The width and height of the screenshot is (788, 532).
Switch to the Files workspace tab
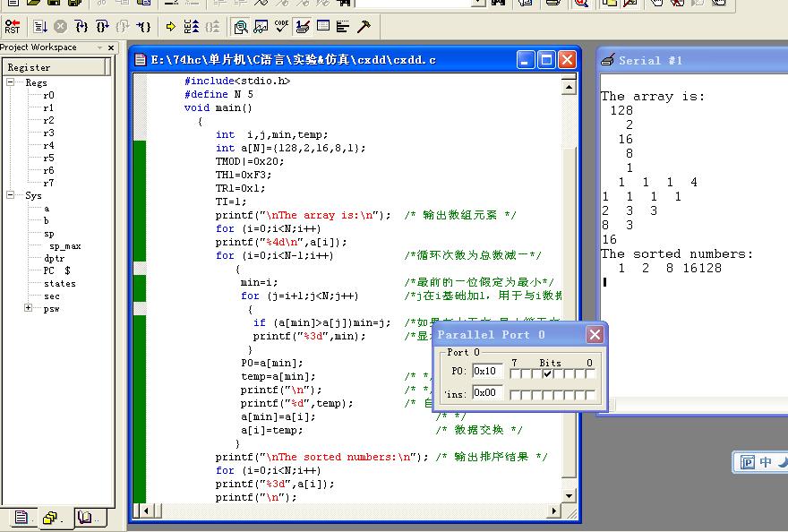[x=21, y=518]
